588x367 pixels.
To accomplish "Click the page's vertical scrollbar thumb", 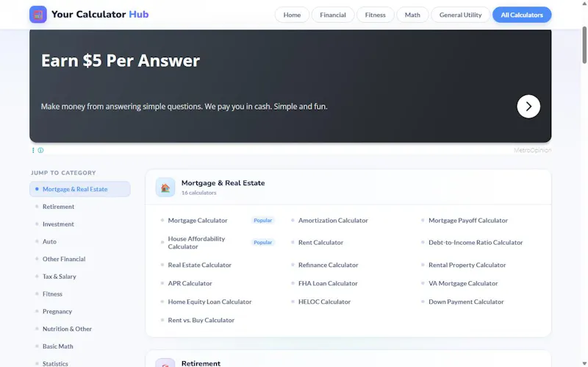I will tap(584, 45).
